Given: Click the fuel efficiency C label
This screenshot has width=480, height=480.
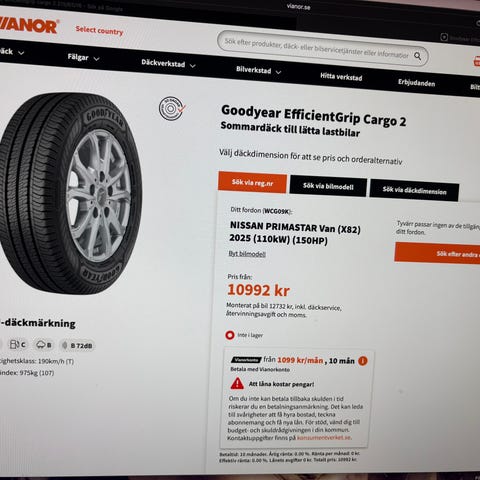Looking at the screenshot, I should pyautogui.click(x=18, y=344).
